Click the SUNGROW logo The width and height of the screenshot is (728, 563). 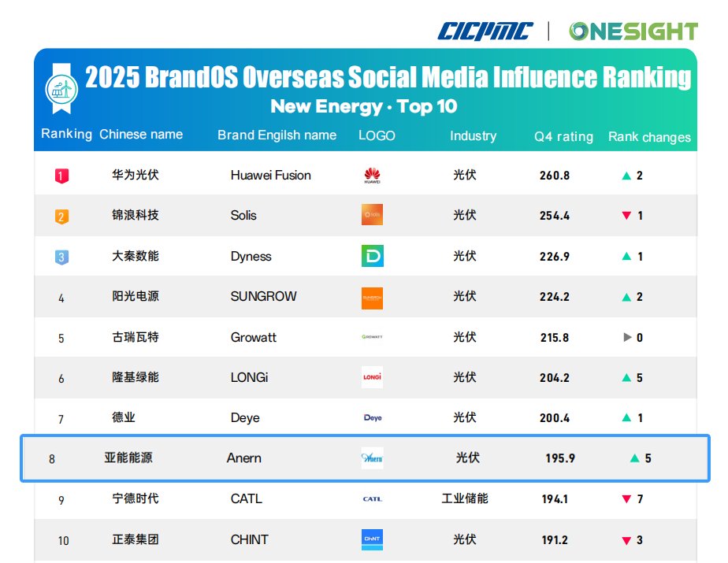tap(372, 297)
